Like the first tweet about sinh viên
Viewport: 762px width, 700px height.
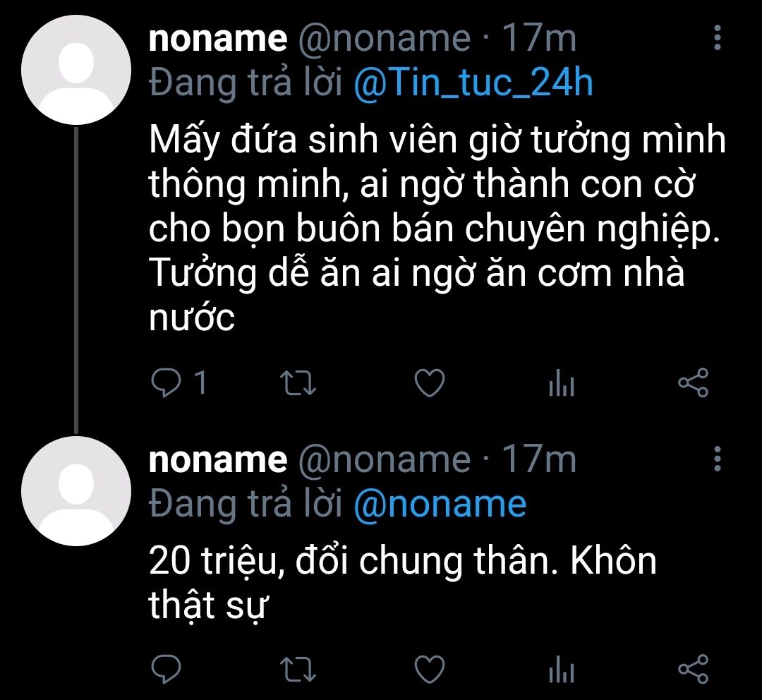pos(429,384)
